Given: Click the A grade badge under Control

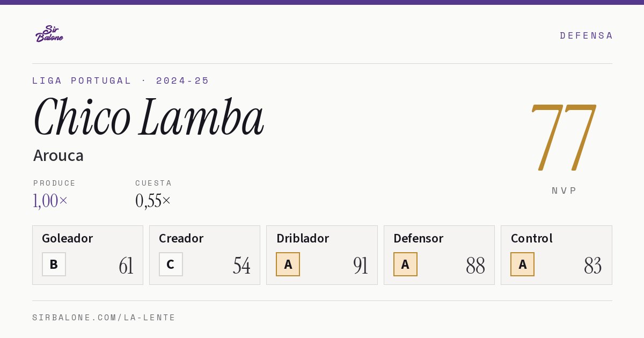Looking at the screenshot, I should 522,264.
